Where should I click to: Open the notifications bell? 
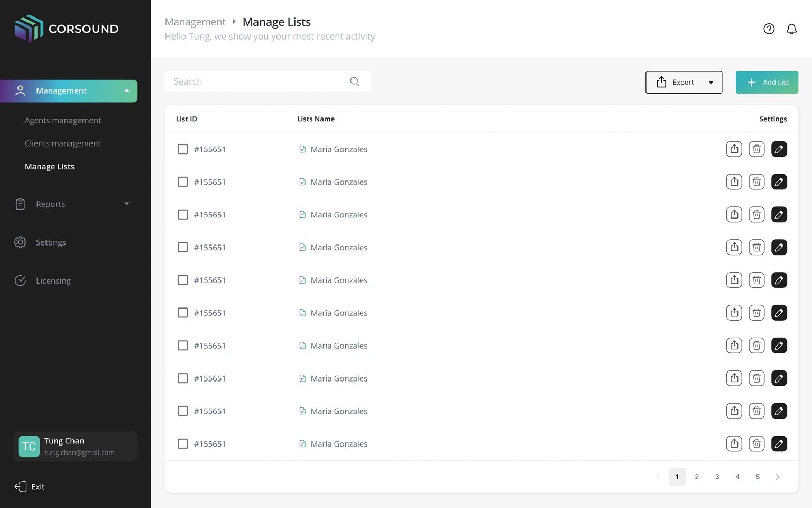point(791,29)
